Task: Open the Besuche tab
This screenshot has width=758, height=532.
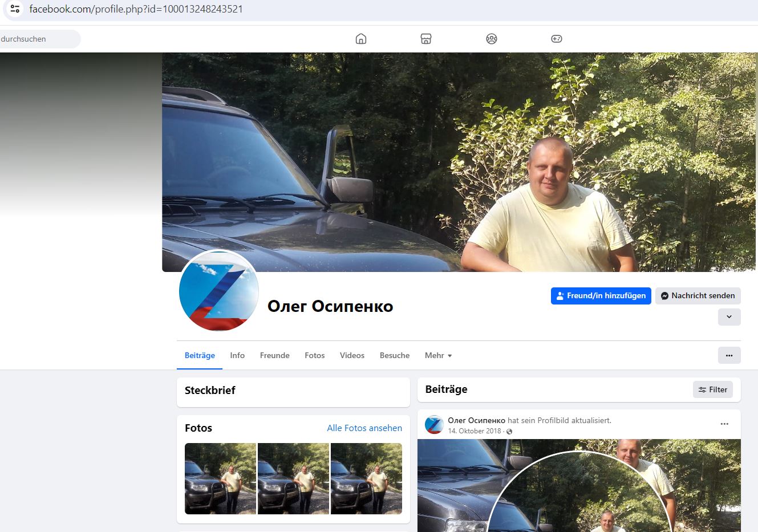Action: (395, 355)
